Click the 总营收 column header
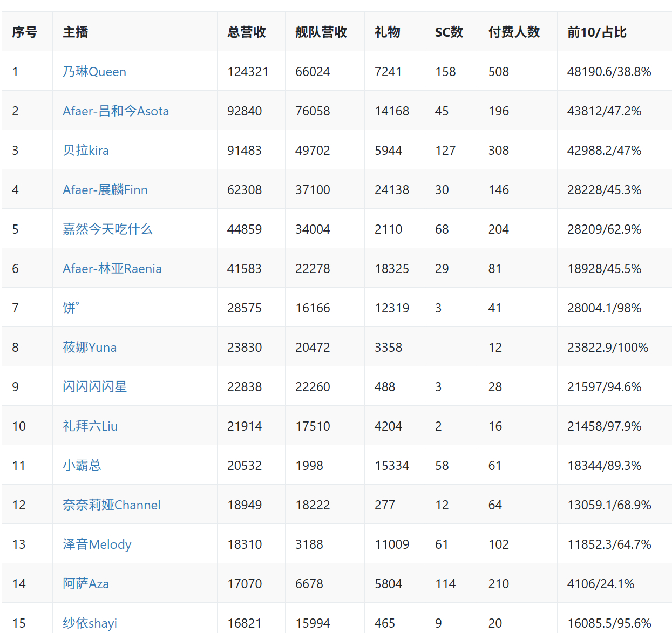Screen dimensions: 672x633 click(x=247, y=32)
